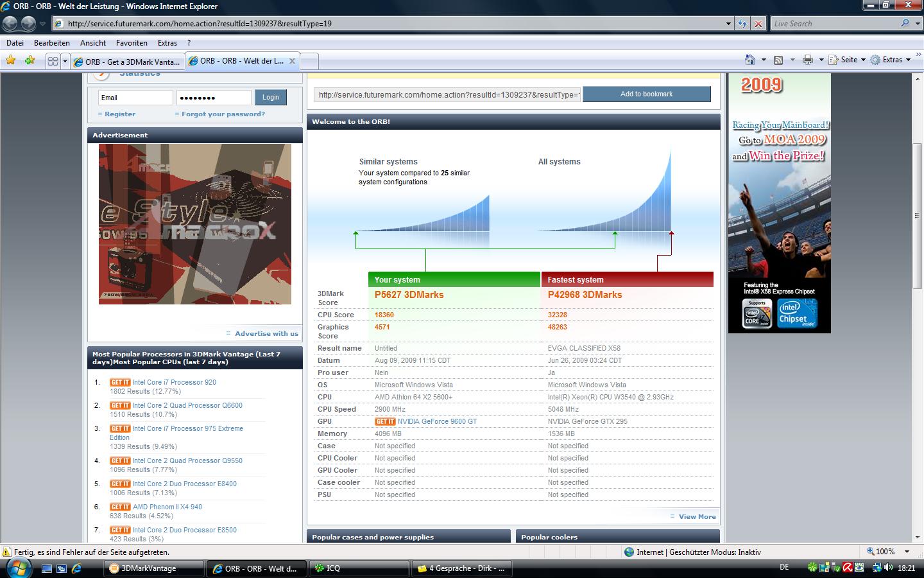
Task: Switch to the ICQ taskbar button
Action: coord(361,568)
